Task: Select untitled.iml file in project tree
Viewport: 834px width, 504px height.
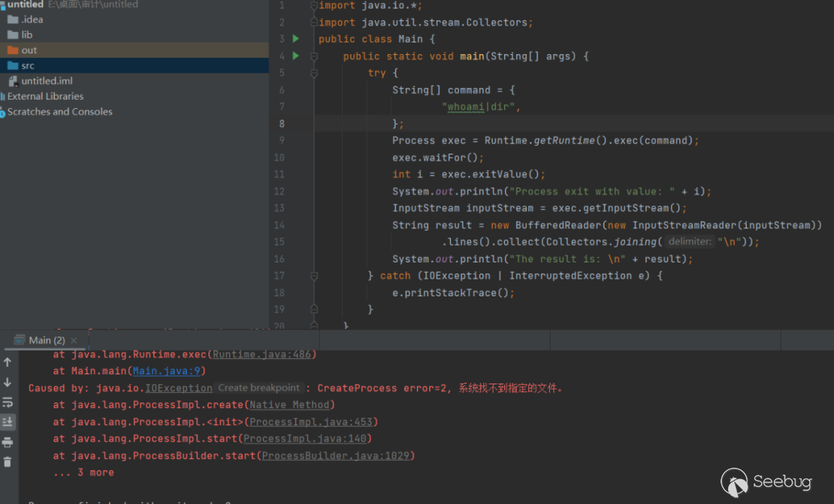Action: (46, 81)
